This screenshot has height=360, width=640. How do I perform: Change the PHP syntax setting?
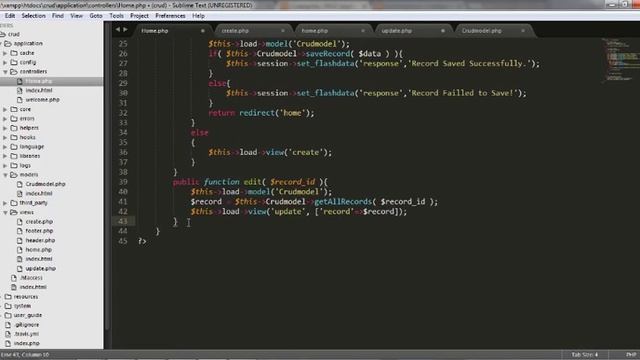click(631, 354)
